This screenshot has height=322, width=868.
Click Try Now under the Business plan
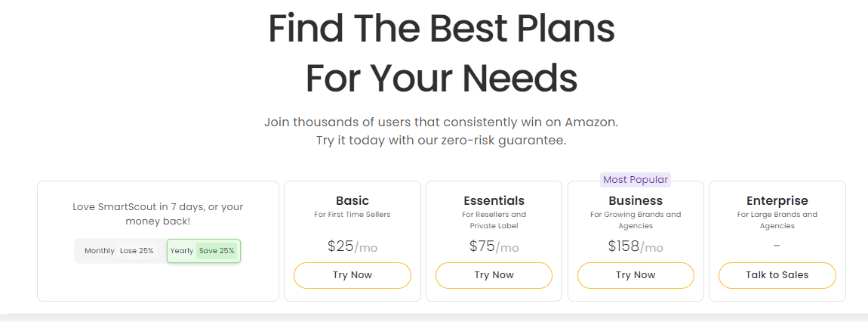[x=636, y=275]
